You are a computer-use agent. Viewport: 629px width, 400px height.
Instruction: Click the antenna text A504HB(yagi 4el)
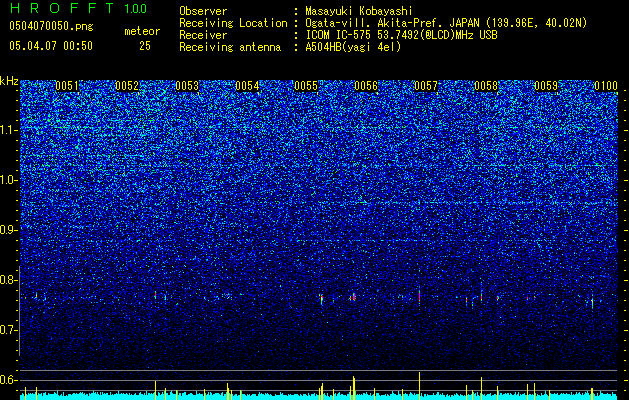(353, 47)
